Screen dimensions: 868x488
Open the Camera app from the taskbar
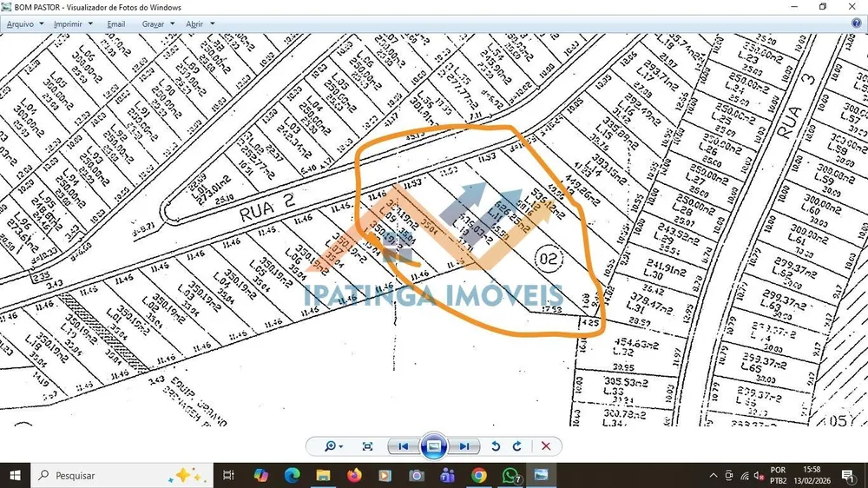[x=417, y=475]
